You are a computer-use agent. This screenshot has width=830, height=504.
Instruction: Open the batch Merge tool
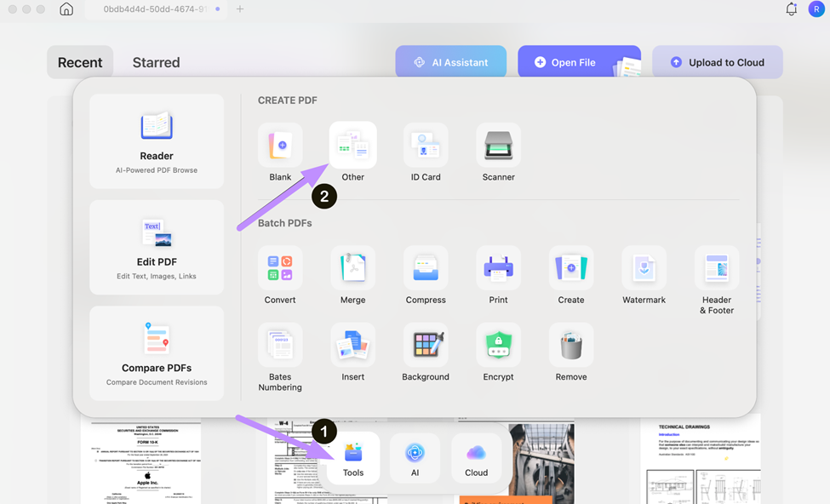pyautogui.click(x=353, y=268)
